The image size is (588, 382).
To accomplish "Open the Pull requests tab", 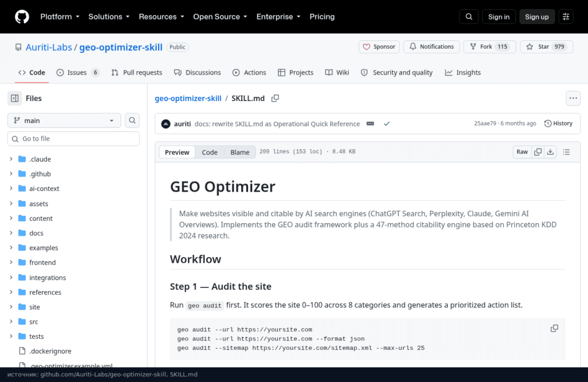I will click(x=137, y=73).
